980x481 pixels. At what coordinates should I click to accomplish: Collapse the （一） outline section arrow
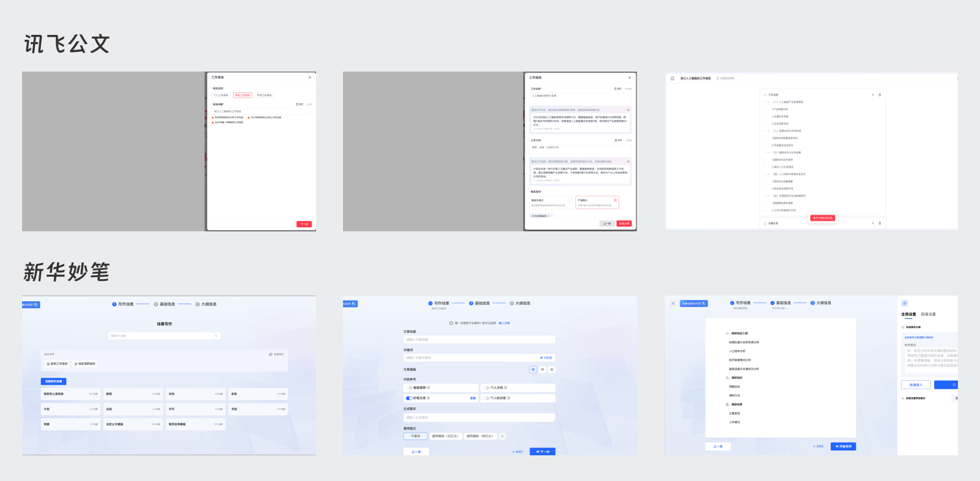click(768, 102)
